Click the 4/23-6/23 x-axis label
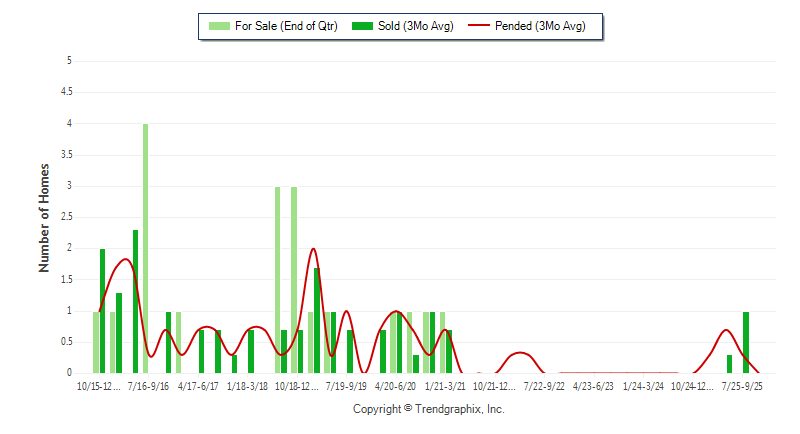Viewport: 800px width, 434px height. point(593,385)
